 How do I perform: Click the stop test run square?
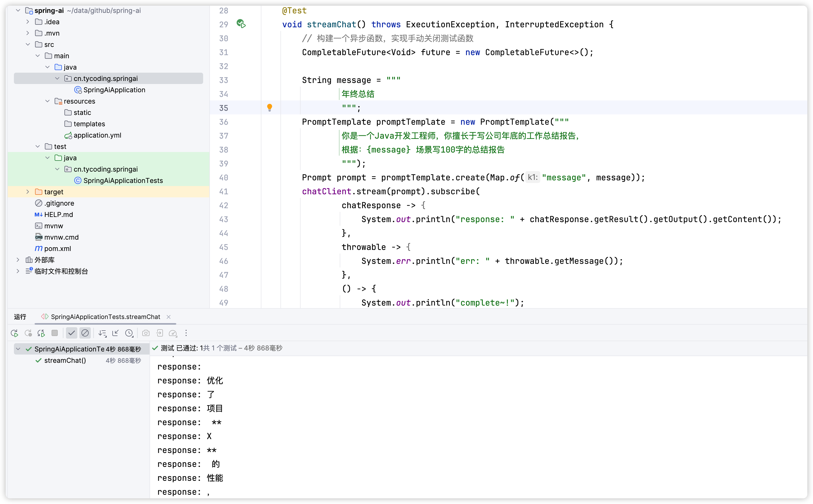(x=55, y=333)
